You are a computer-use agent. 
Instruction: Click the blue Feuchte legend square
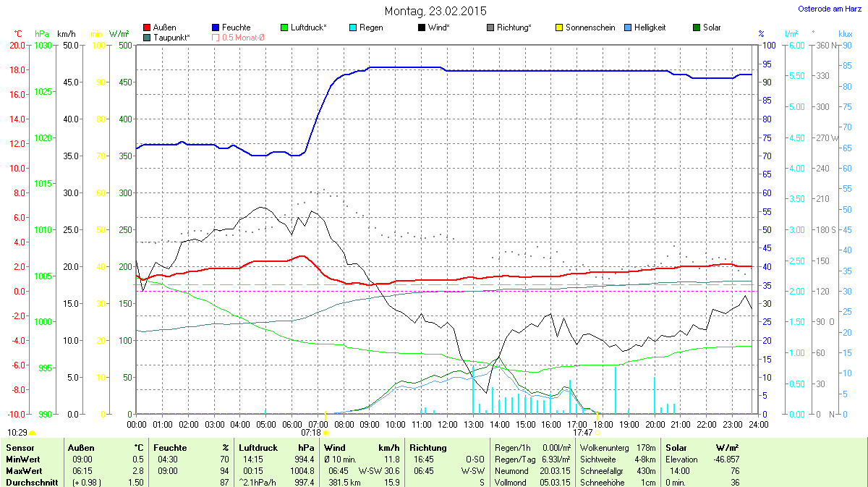coord(216,27)
